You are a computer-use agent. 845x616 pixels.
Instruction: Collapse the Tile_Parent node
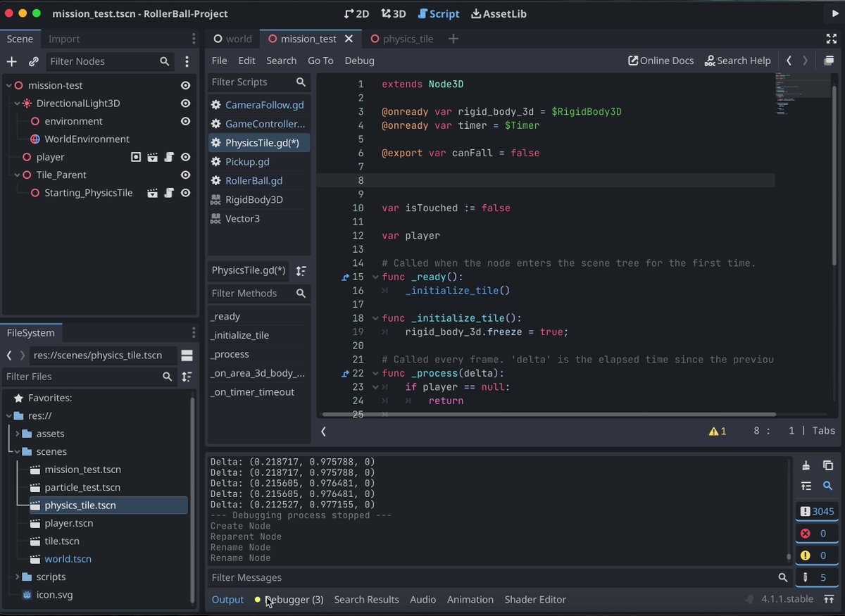click(17, 175)
